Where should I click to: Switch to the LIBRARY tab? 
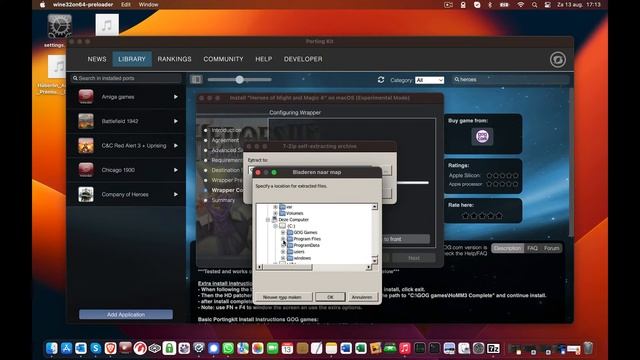pyautogui.click(x=132, y=59)
